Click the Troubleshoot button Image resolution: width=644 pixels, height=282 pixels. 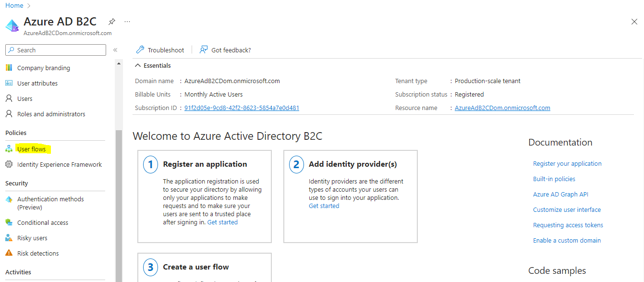[x=160, y=50]
